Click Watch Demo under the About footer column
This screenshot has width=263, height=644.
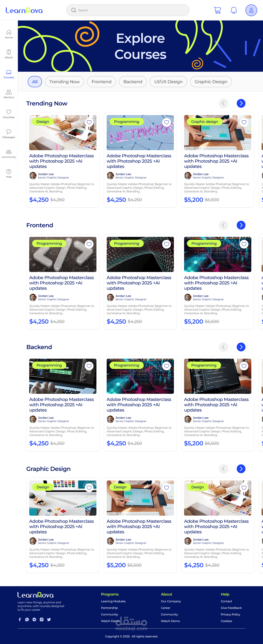[x=170, y=621]
